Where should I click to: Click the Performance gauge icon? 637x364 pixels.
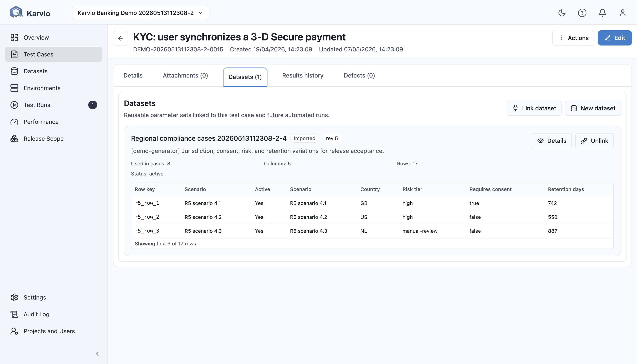(x=14, y=122)
